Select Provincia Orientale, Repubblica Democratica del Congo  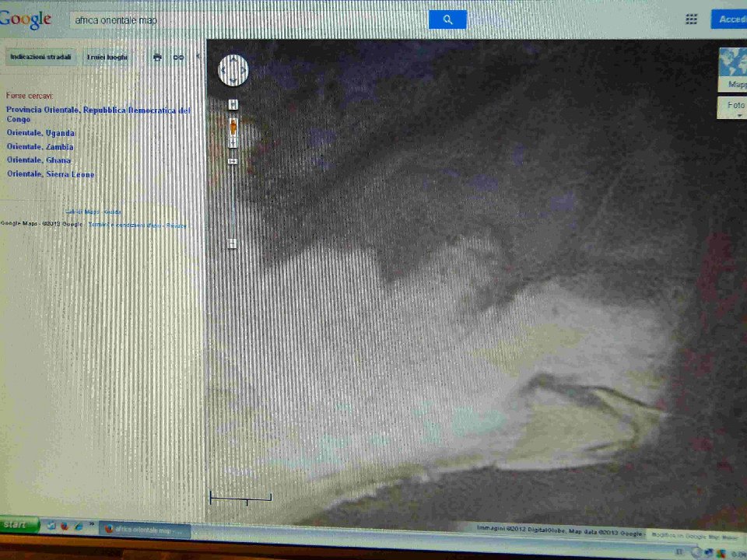click(97, 114)
